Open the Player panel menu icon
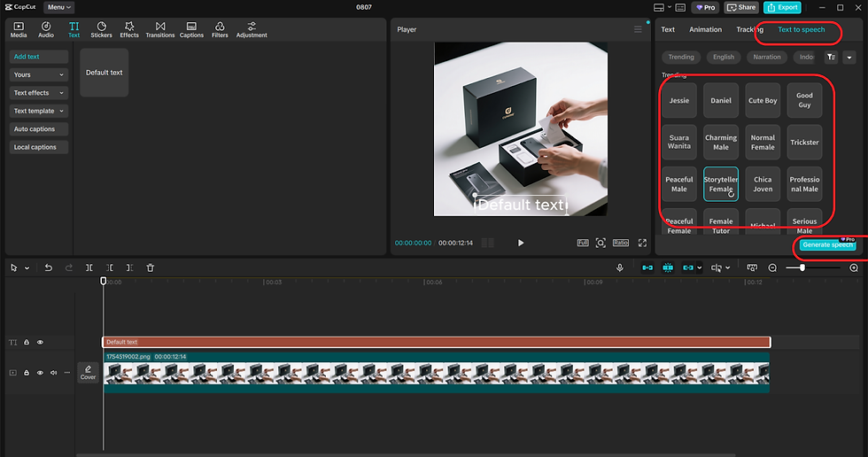The image size is (868, 457). (638, 29)
